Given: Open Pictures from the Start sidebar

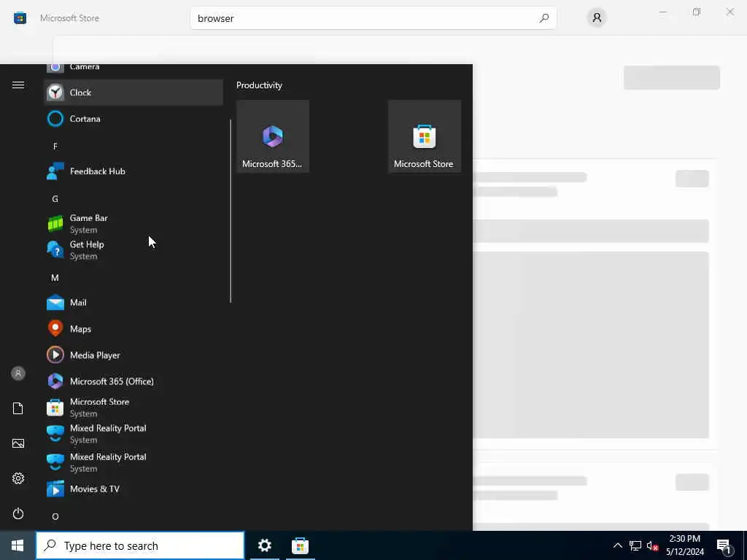Looking at the screenshot, I should 18,443.
